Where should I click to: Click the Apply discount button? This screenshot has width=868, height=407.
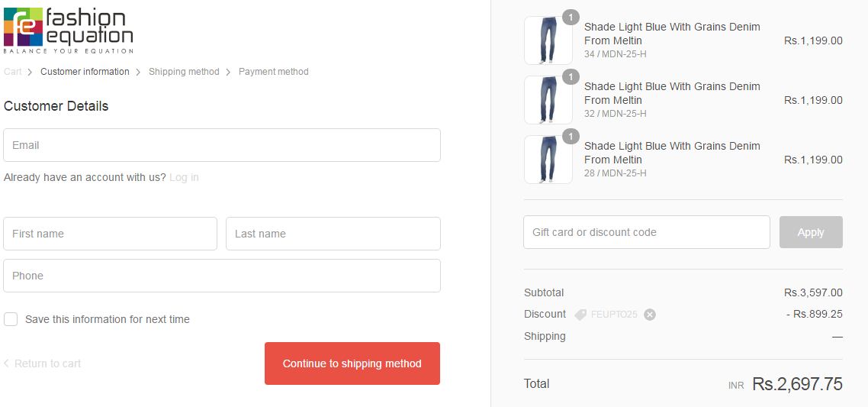(x=811, y=232)
